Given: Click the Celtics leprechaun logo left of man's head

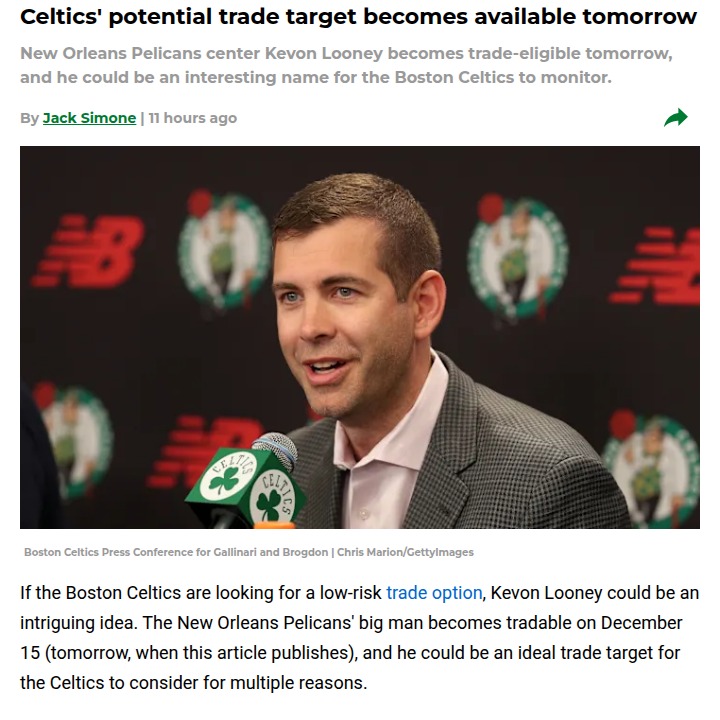Looking at the screenshot, I should (224, 249).
